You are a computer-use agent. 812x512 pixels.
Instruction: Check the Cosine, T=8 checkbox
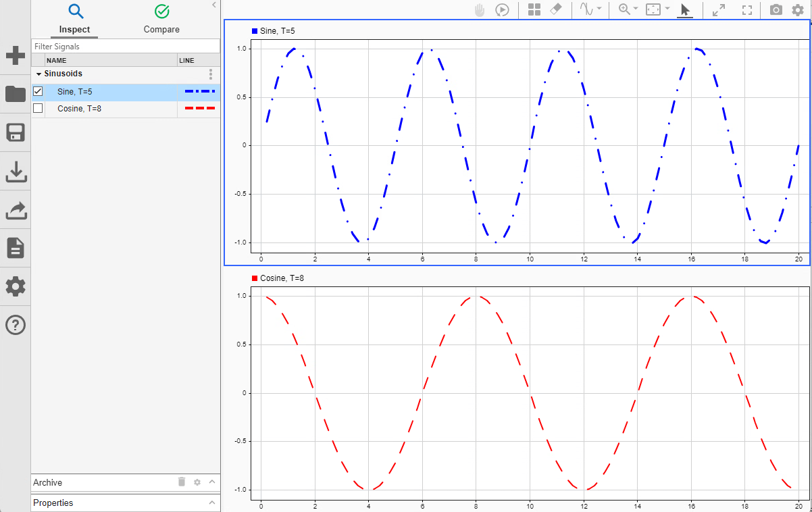coord(38,108)
